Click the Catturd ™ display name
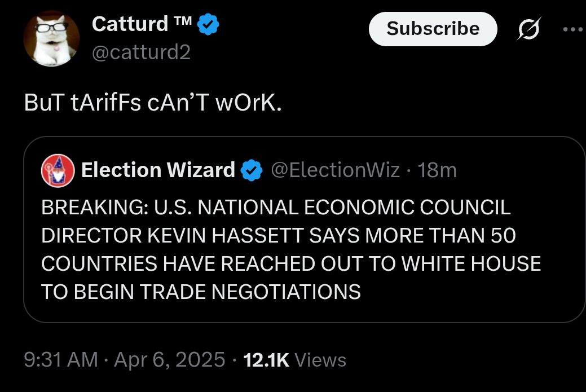The image size is (586, 392). pyautogui.click(x=130, y=24)
